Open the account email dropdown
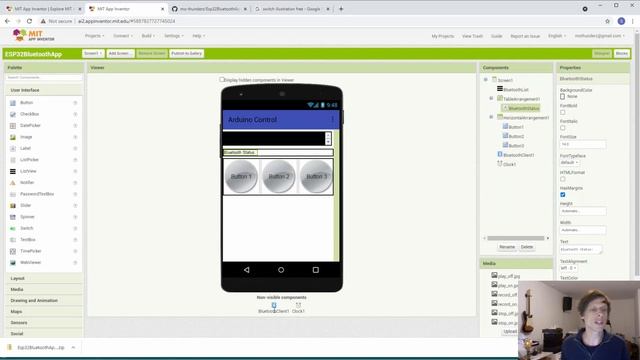 tap(600, 36)
